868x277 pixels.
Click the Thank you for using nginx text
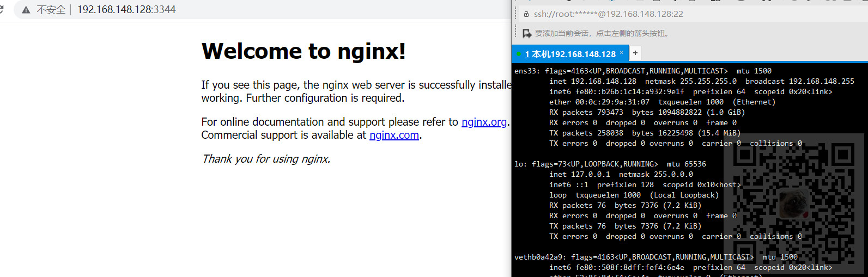point(266,159)
